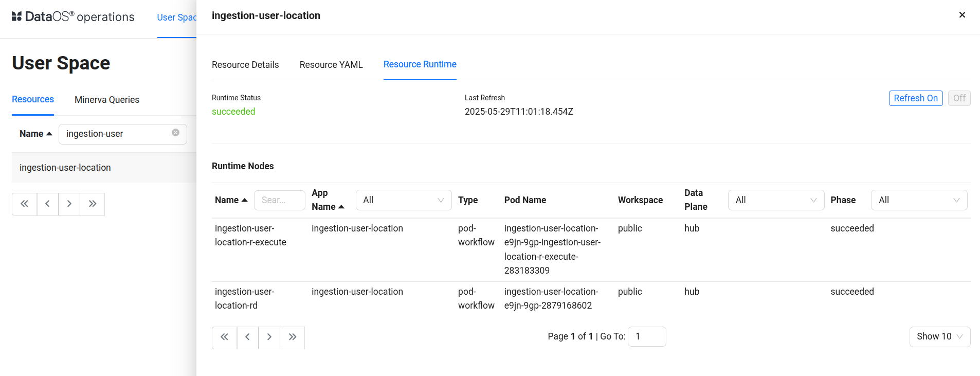The height and width of the screenshot is (376, 980).
Task: Switch to the Resource YAML tab
Action: coord(331,65)
